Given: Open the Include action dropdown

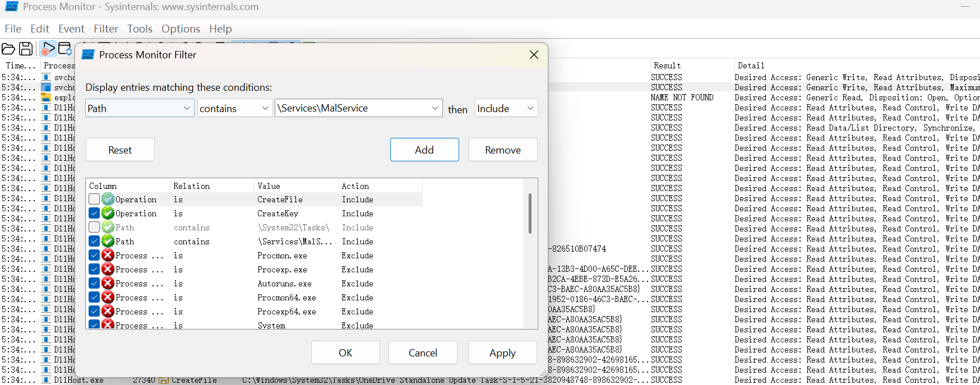Looking at the screenshot, I should point(506,108).
